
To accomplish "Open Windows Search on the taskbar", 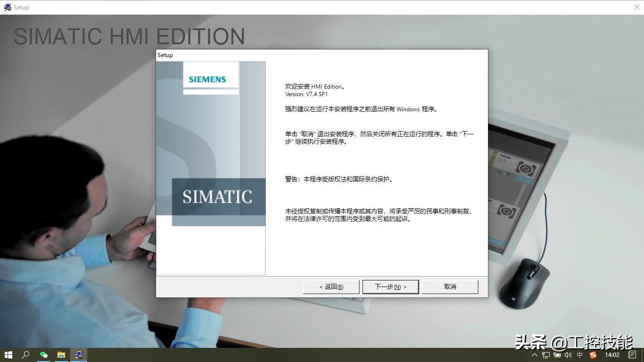I will (26, 355).
